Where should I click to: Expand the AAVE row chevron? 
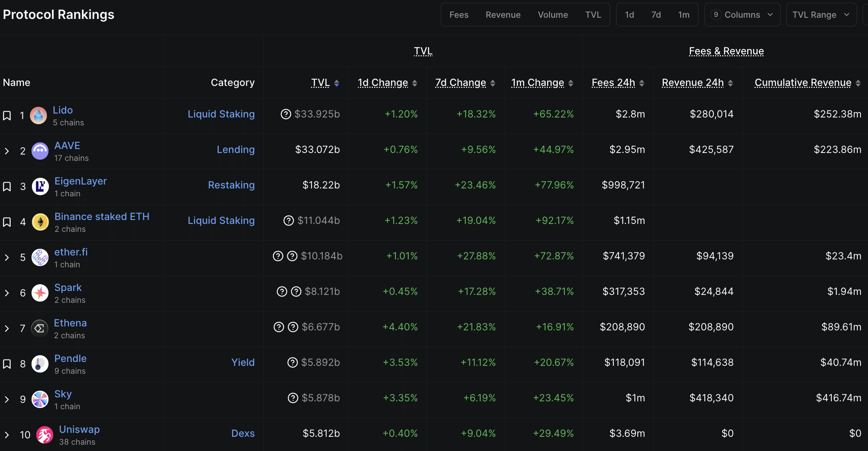(x=7, y=151)
